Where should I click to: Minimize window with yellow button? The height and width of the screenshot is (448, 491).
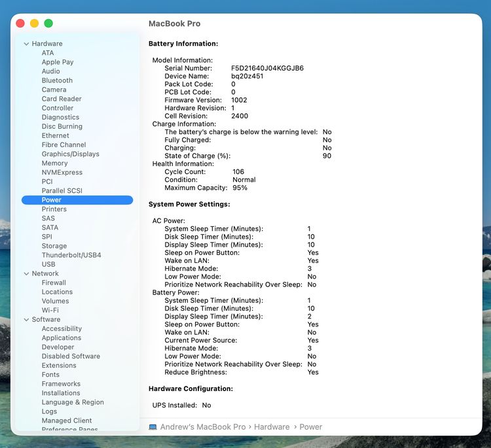coord(35,24)
